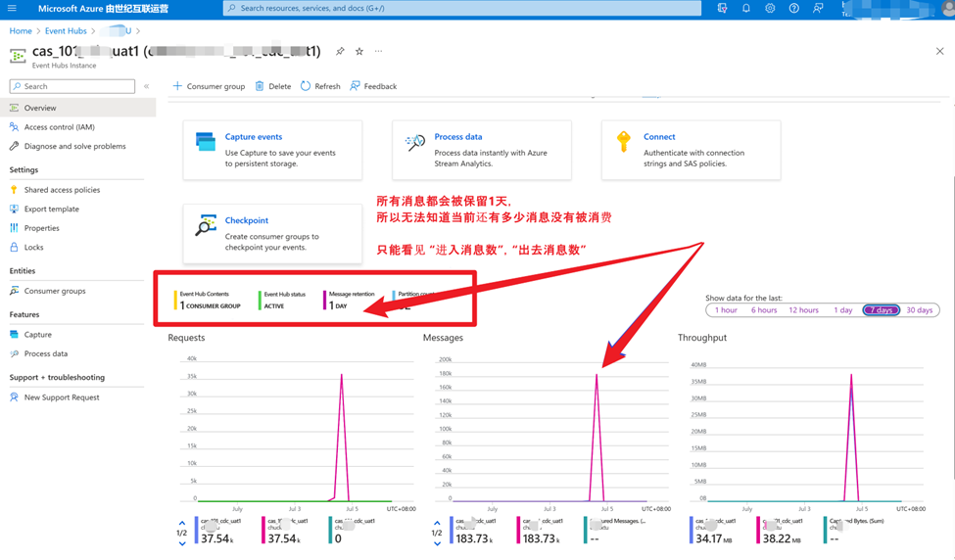Click the Event Hubs breadcrumb link
The width and height of the screenshot is (955, 560).
(66, 31)
